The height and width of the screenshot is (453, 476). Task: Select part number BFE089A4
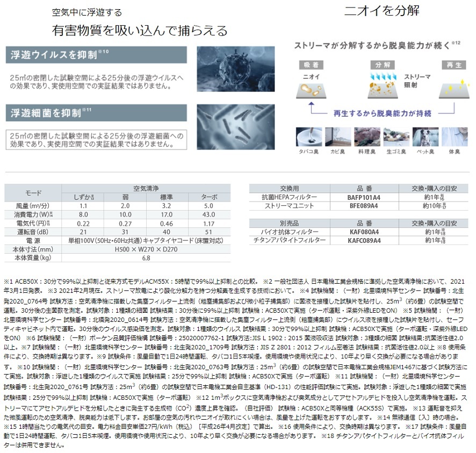click(364, 206)
